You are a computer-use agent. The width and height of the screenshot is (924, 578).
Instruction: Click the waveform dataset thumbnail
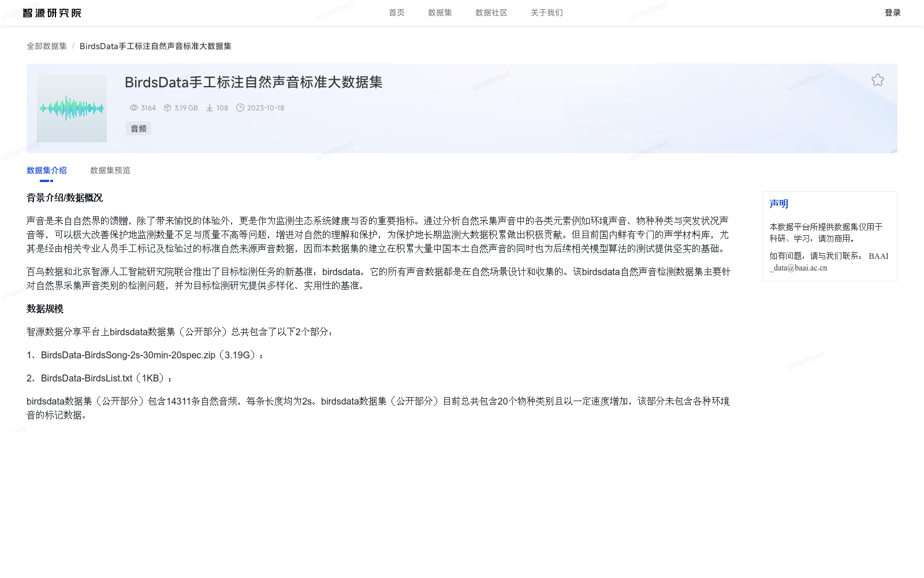click(72, 108)
